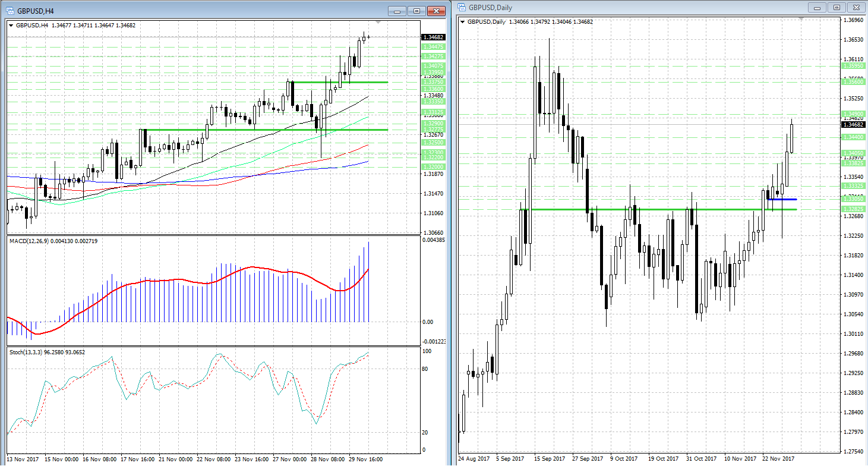Close the GBPUSD,H4 chart window
This screenshot has width=868, height=466.
[x=437, y=11]
